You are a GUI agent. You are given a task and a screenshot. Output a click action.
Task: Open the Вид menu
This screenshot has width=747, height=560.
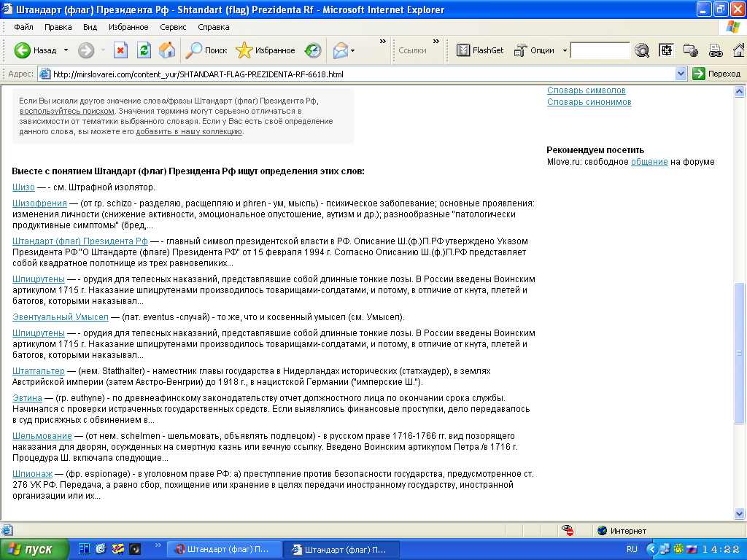pyautogui.click(x=90, y=27)
